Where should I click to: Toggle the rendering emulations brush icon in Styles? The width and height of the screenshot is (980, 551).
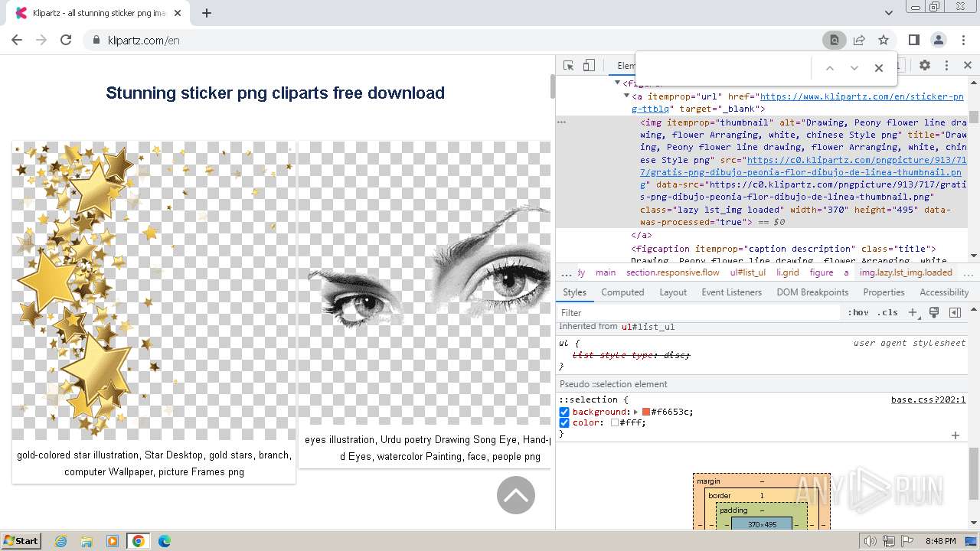[x=934, y=312]
